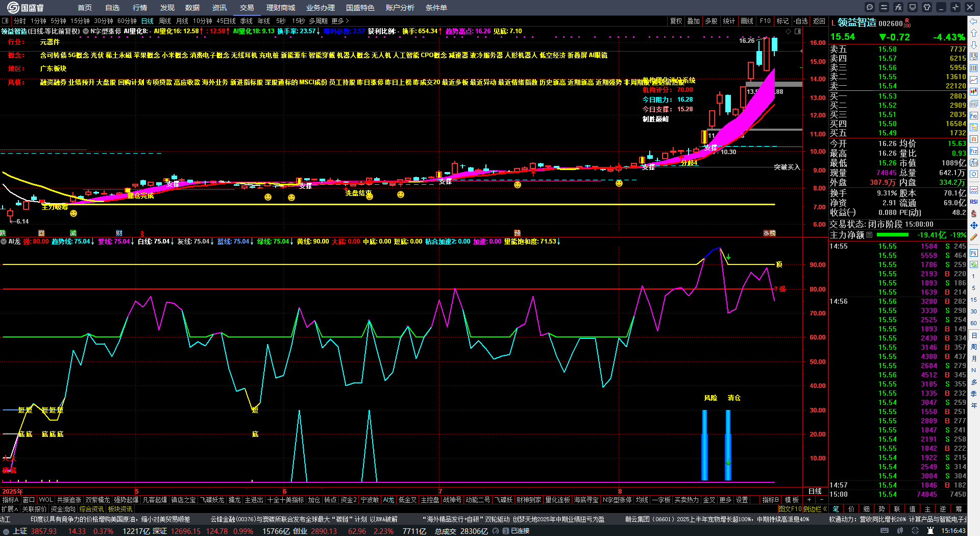
Task: Toggle the square window icon atop main chart
Action: point(798,32)
